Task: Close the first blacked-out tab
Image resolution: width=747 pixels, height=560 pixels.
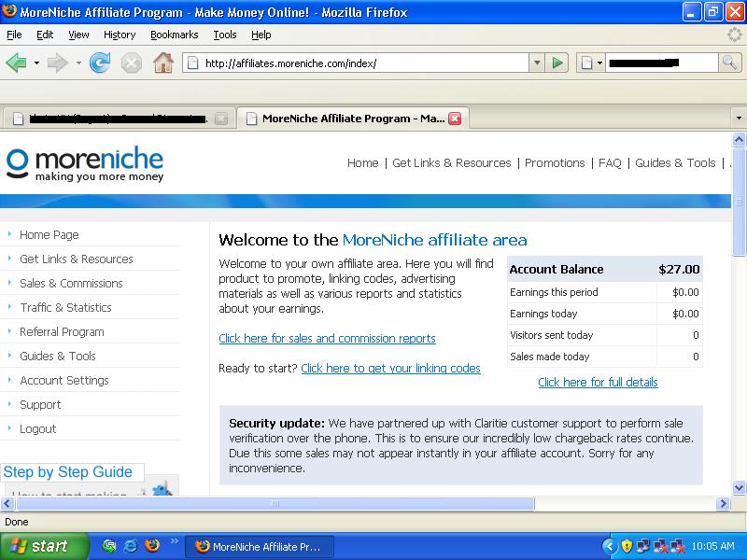Action: [221, 119]
